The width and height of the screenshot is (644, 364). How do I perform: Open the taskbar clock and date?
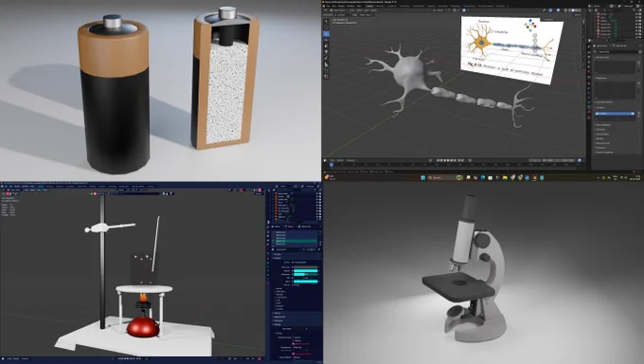click(x=635, y=177)
